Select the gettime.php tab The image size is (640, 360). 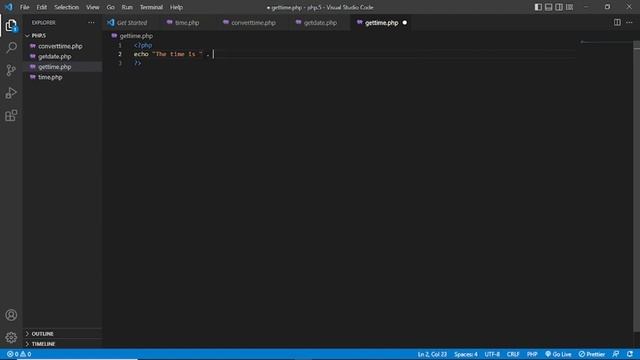[x=381, y=23]
